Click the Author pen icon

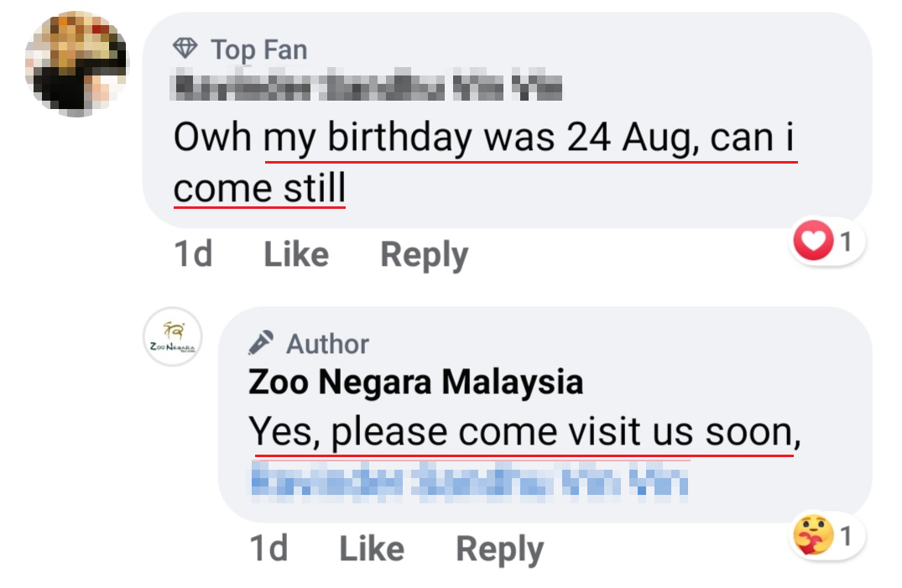(x=261, y=343)
